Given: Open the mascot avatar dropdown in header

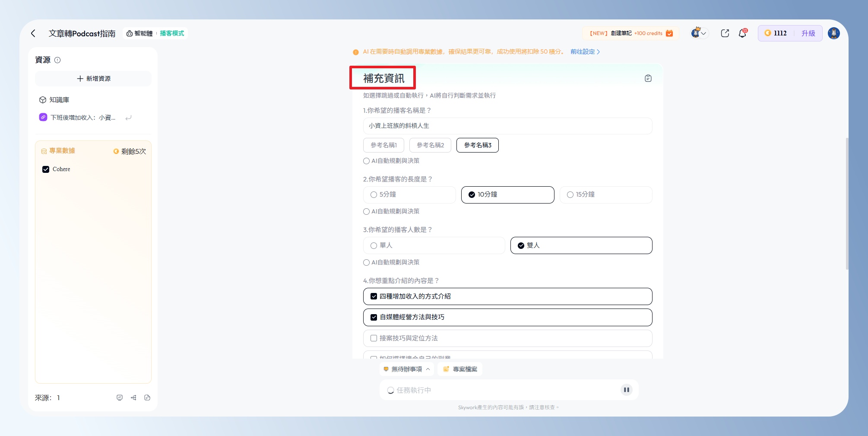Looking at the screenshot, I should 699,33.
